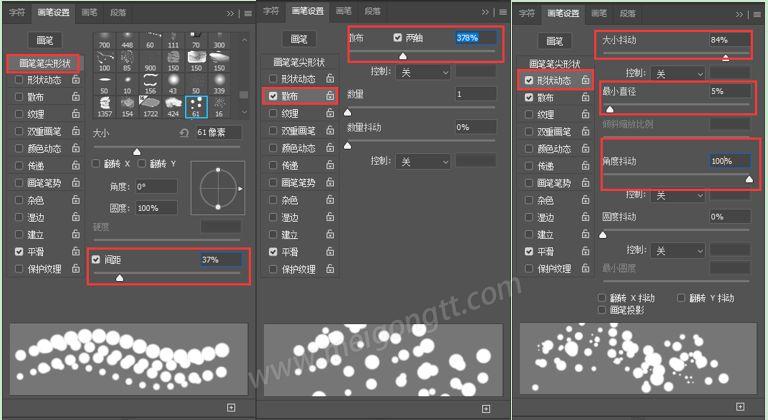Screen dimensions: 768x420
Task: Uncheck 散布 checkbox in middle panel list
Action: 273,96
